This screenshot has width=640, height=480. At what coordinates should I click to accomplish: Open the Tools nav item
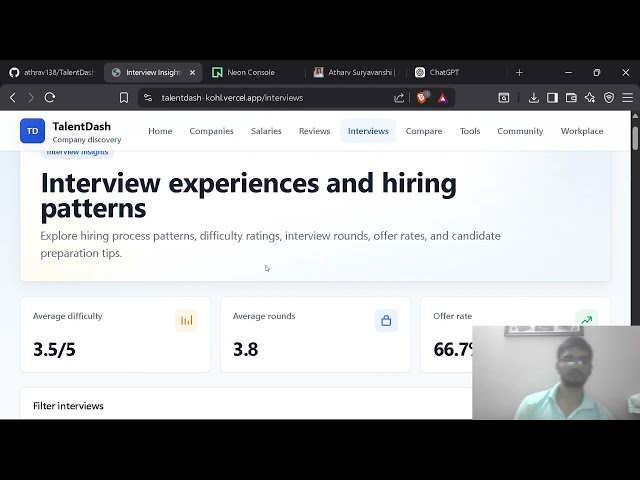coord(470,131)
